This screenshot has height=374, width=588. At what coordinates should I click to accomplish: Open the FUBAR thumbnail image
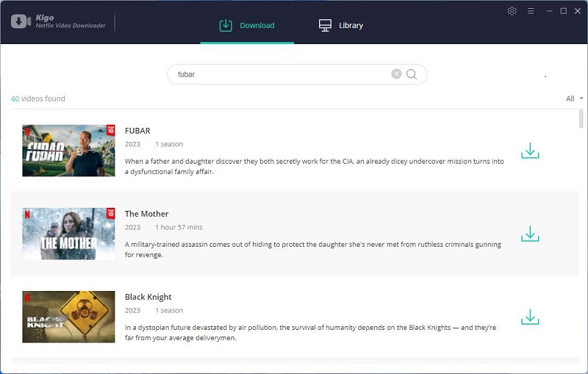click(68, 151)
